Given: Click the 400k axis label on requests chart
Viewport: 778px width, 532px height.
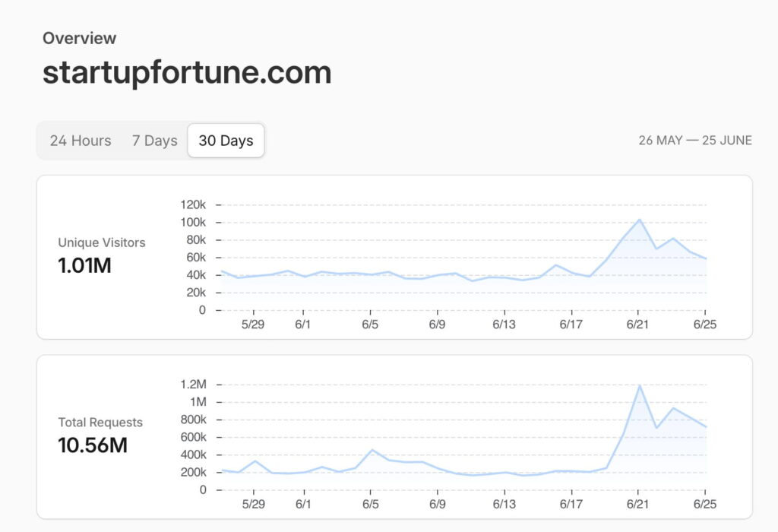Looking at the screenshot, I should click(194, 454).
